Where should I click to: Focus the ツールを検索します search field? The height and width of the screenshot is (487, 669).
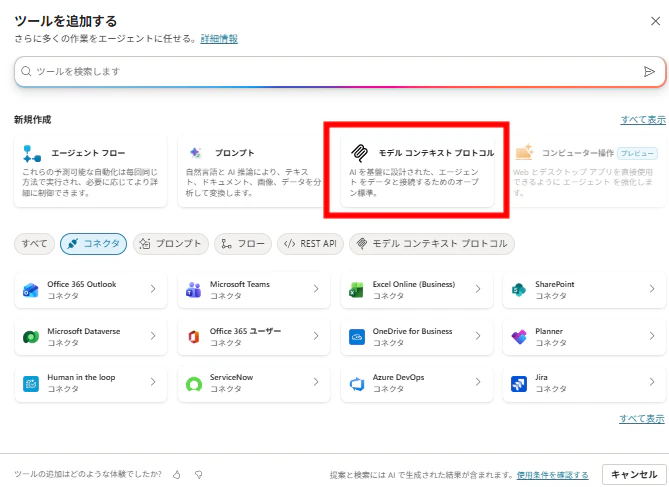pos(340,71)
